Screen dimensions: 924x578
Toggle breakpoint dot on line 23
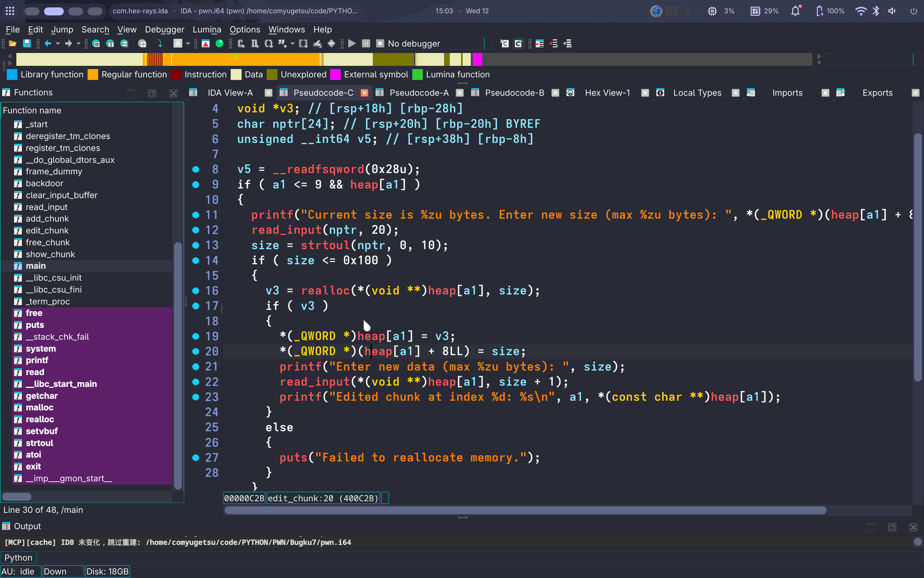point(195,397)
